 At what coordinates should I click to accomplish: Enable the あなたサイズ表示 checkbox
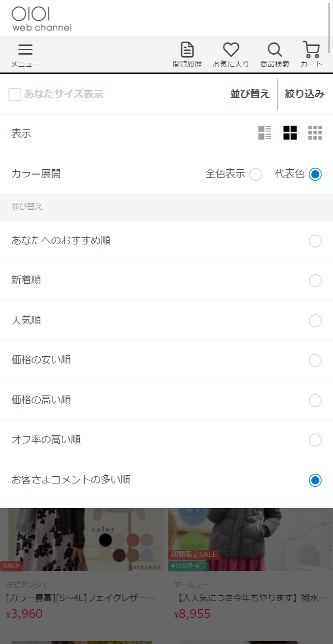pyautogui.click(x=15, y=94)
